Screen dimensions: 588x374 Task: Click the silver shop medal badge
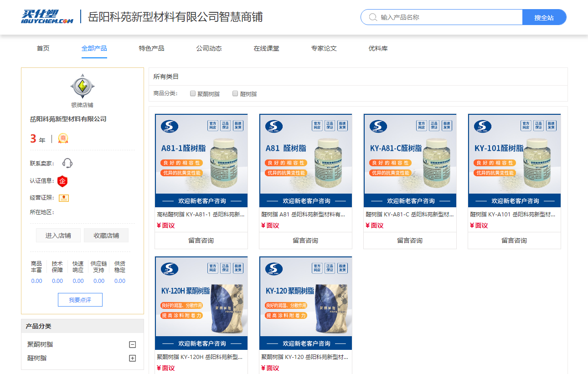click(x=82, y=86)
